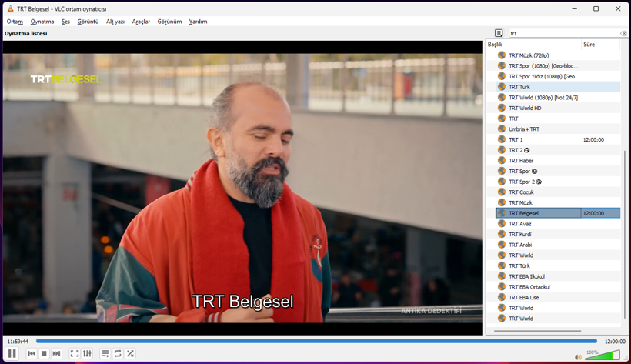Open the Oynatma menu
631x364 pixels.
point(42,22)
